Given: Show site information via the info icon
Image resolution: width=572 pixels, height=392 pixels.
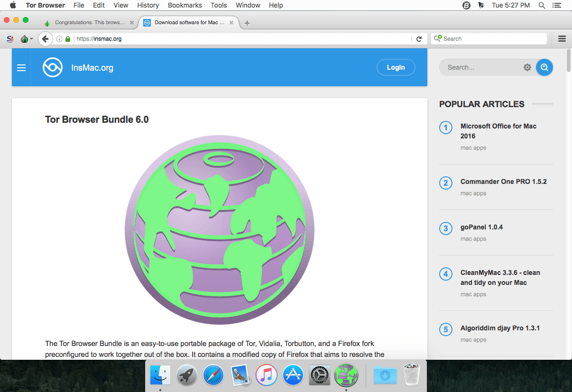Looking at the screenshot, I should pyautogui.click(x=59, y=39).
